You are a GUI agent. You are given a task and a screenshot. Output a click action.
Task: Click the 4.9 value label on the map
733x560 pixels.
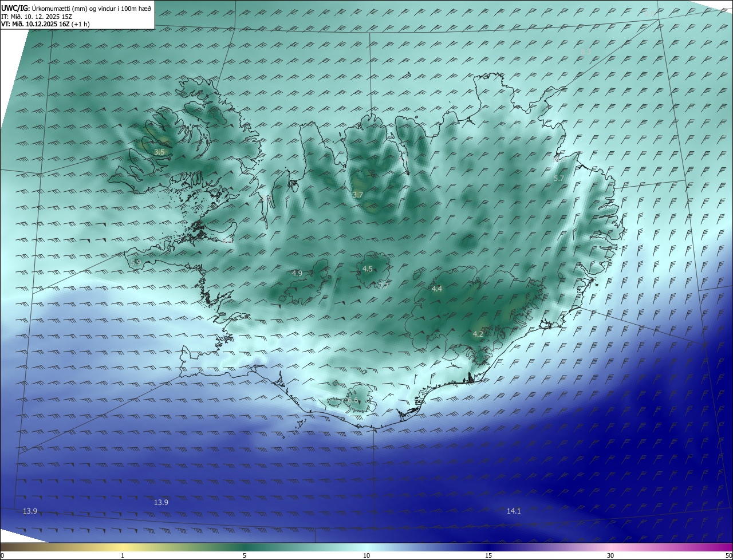pyautogui.click(x=297, y=273)
